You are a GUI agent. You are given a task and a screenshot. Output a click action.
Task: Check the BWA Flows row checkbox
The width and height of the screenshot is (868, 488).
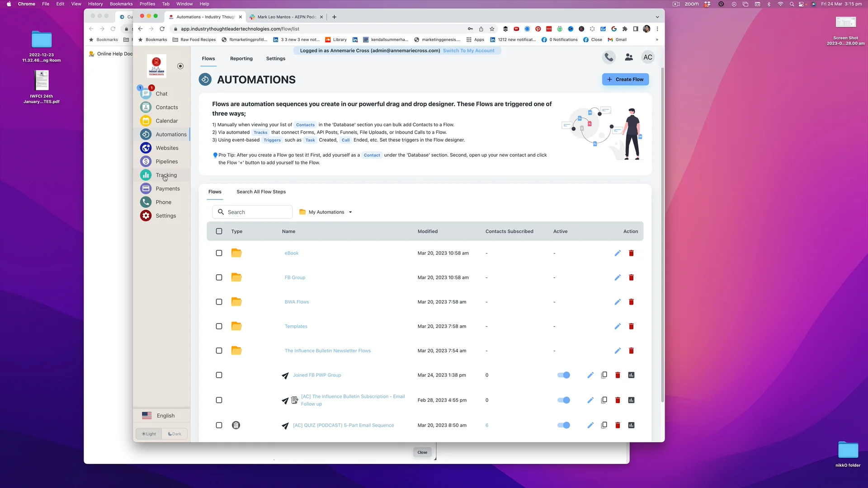(219, 302)
